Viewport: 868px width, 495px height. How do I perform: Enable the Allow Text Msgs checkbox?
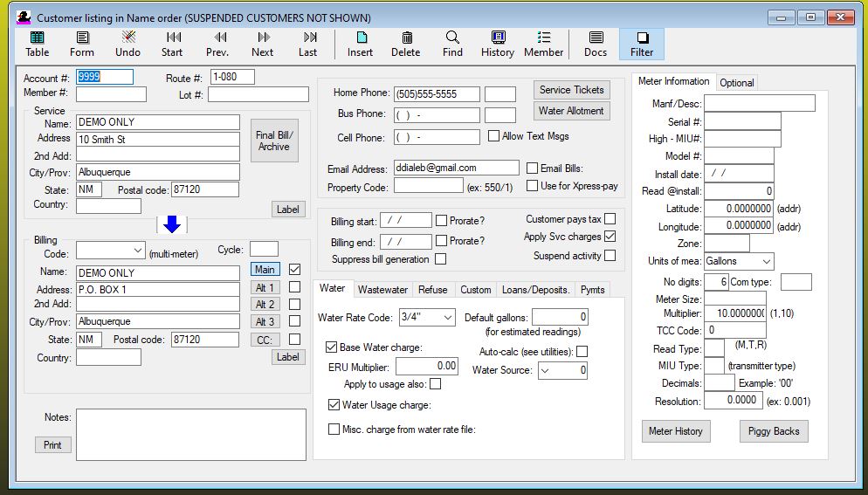coord(494,136)
